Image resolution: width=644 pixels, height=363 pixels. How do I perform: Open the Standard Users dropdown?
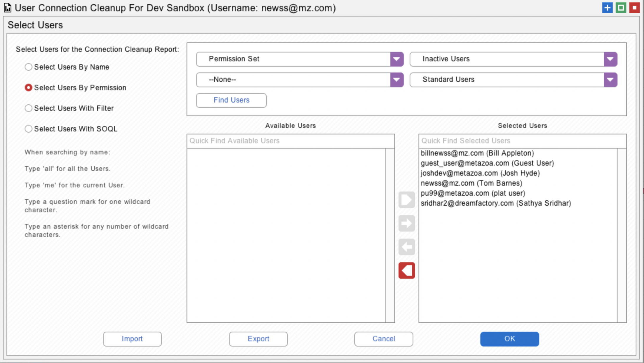(x=513, y=80)
